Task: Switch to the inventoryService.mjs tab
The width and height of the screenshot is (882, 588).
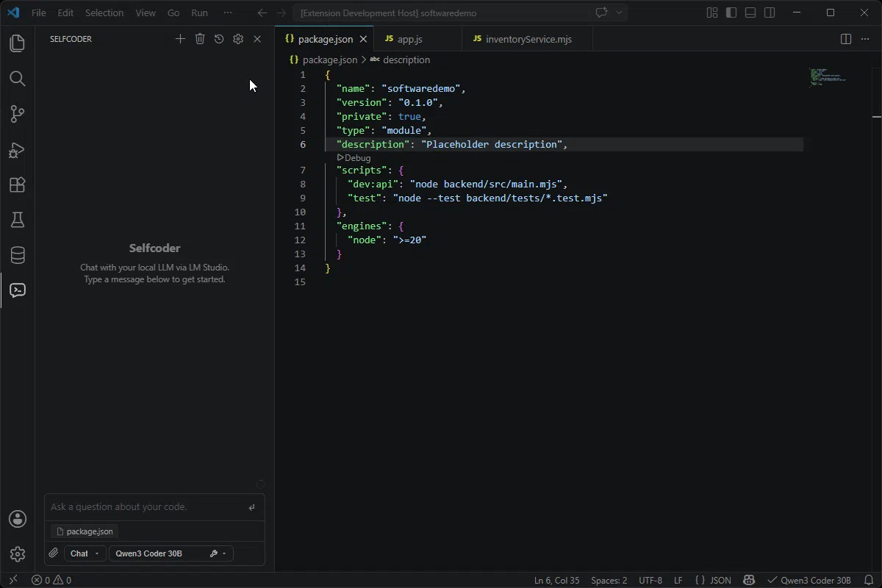Action: 528,39
